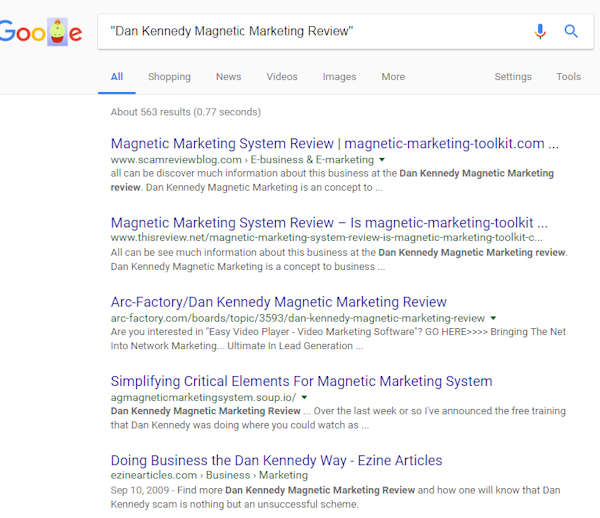The image size is (600, 518).
Task: Open the Videos results tab
Action: click(x=282, y=77)
